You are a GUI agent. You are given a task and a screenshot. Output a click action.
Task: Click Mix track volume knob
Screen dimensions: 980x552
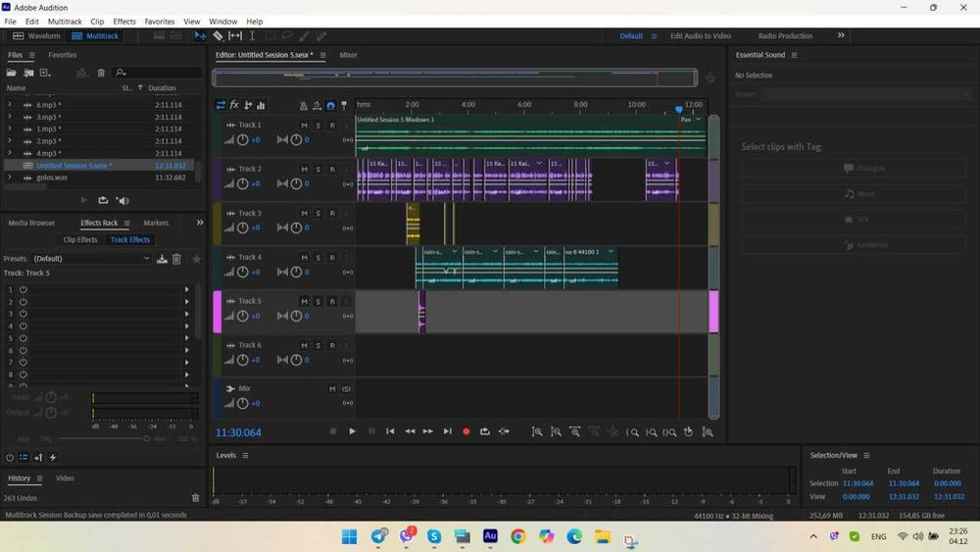click(x=242, y=403)
